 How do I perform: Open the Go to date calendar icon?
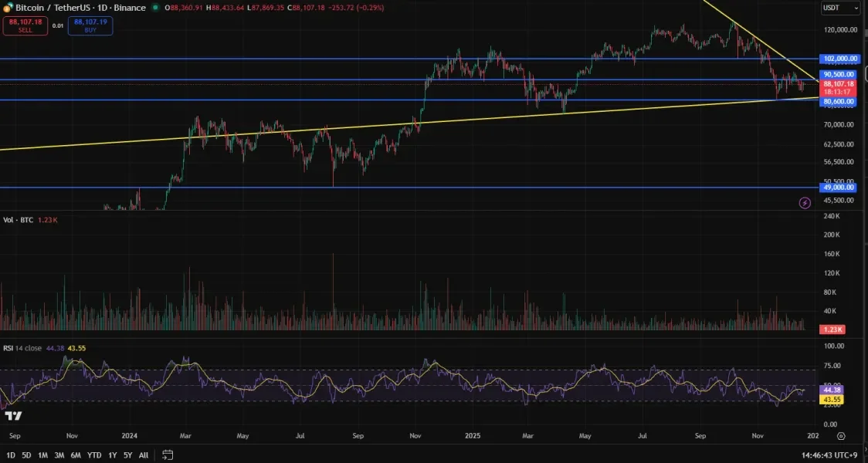[x=168, y=455]
